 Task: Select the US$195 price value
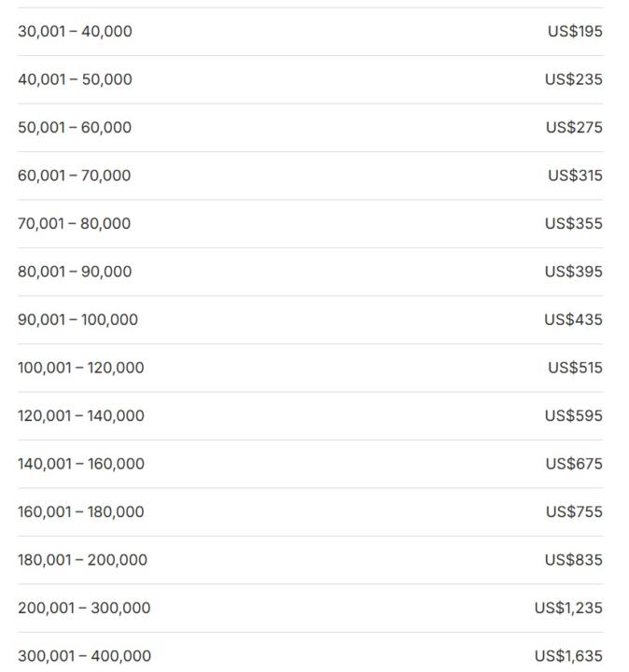[x=575, y=32]
